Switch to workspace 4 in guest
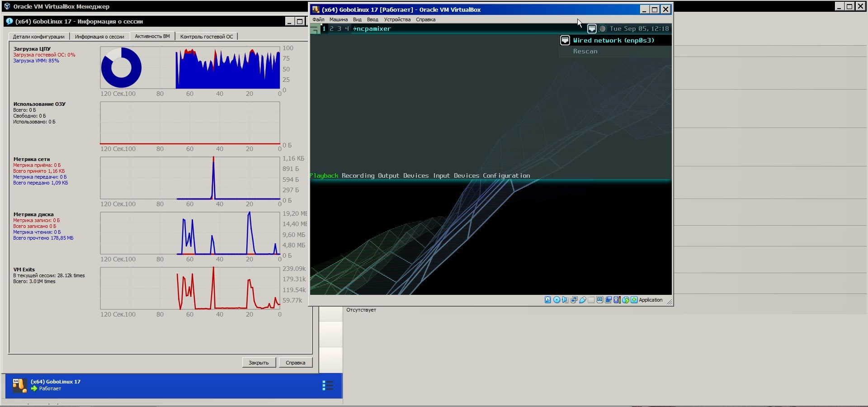Viewport: 868px width, 407px height. [x=347, y=28]
